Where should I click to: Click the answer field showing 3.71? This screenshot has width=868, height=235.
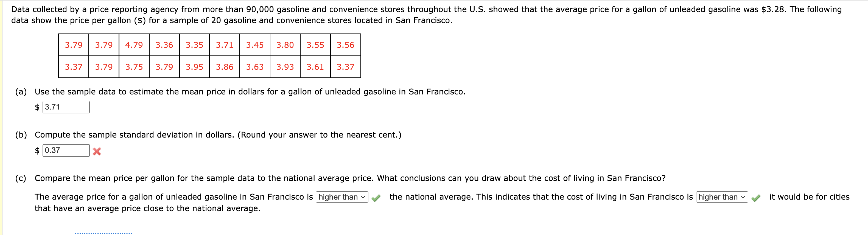pyautogui.click(x=66, y=107)
